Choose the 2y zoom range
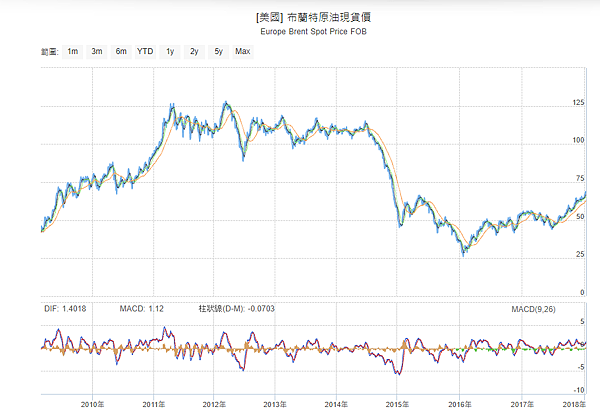 click(195, 50)
